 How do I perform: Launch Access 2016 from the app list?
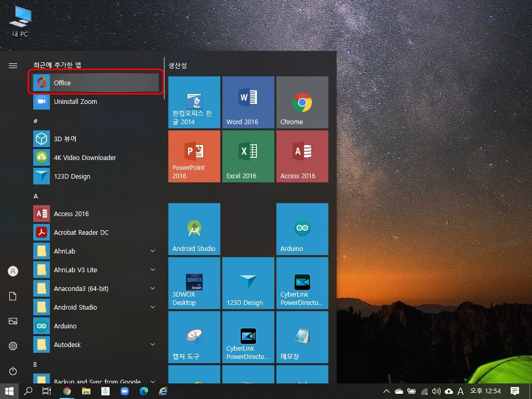[x=96, y=214]
